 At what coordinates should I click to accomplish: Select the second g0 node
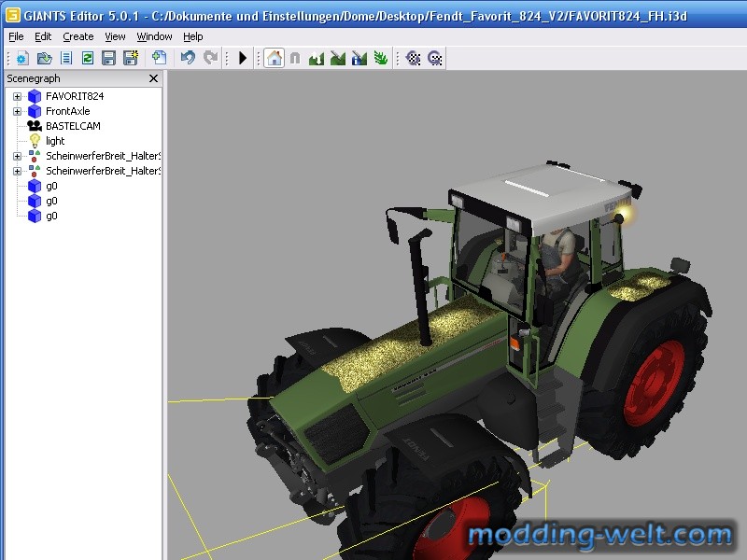point(51,201)
